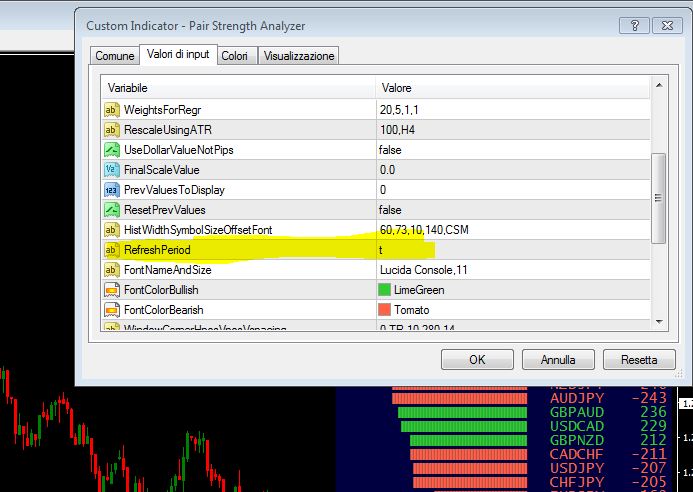Select the FontColorBearish variable name
693x492 pixels.
(164, 310)
